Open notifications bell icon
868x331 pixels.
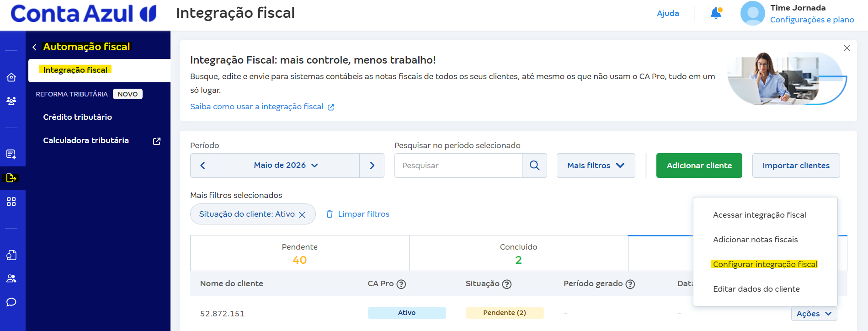(x=716, y=13)
